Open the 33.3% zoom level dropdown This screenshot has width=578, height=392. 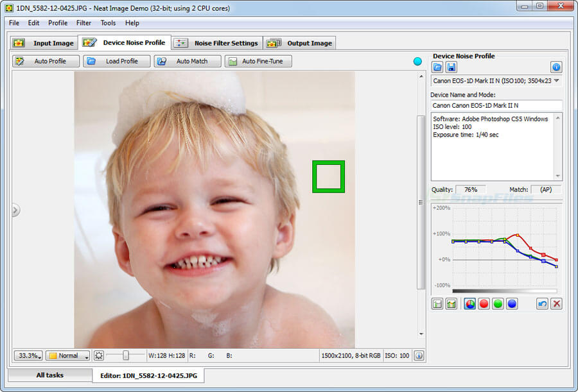click(x=29, y=355)
